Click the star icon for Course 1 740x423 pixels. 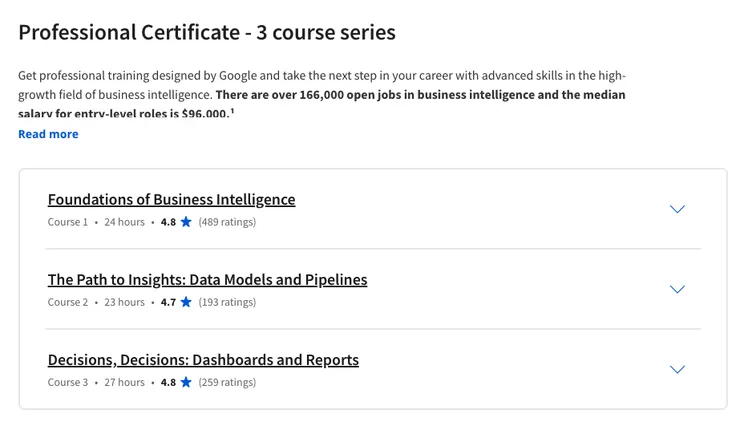186,222
